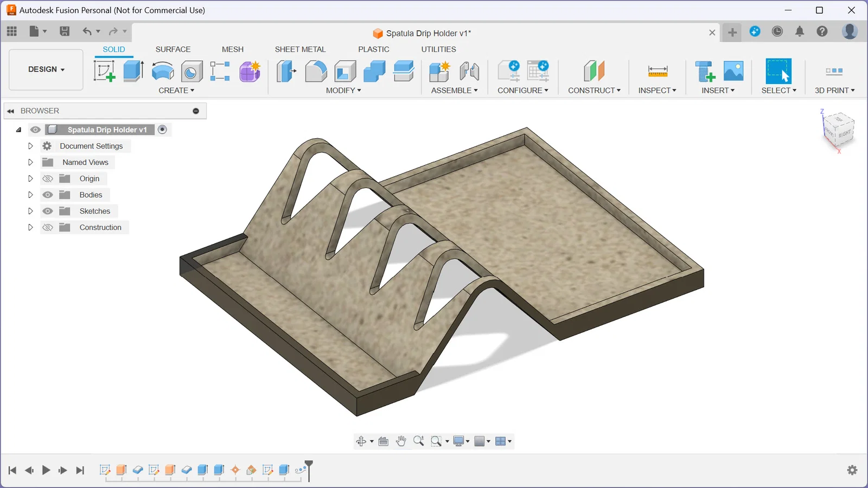Viewport: 868px width, 488px height.
Task: Expand the Sketches tree folder
Action: pos(30,211)
